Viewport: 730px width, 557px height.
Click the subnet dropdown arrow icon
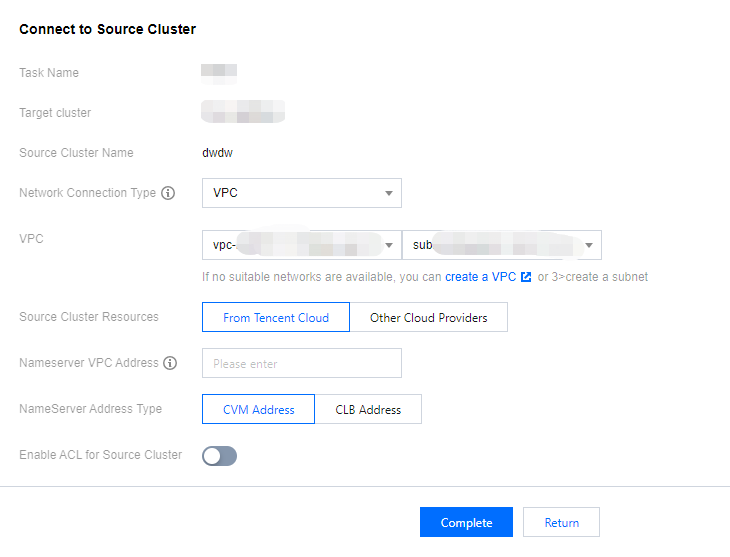(588, 245)
